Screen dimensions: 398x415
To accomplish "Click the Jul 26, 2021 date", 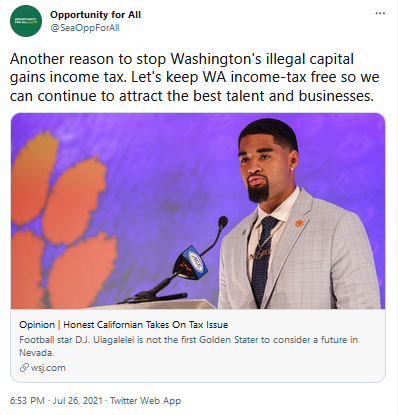I will 78,400.
